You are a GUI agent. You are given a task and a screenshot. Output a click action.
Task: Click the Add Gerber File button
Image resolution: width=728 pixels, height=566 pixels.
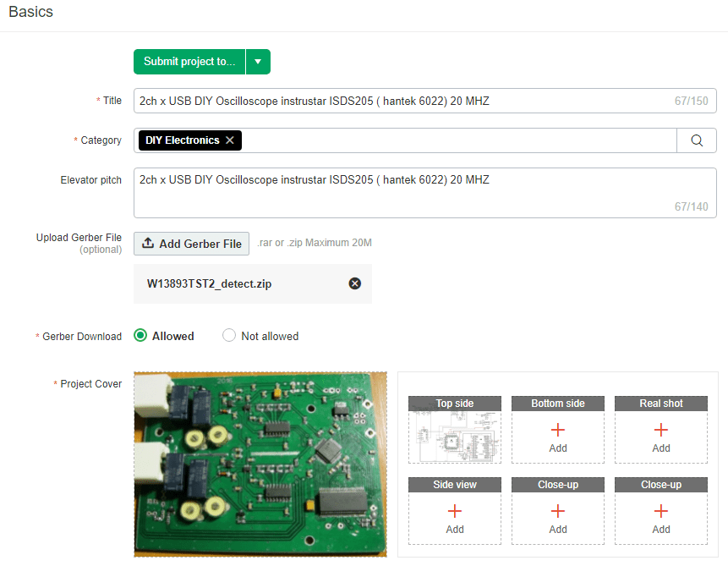point(191,244)
